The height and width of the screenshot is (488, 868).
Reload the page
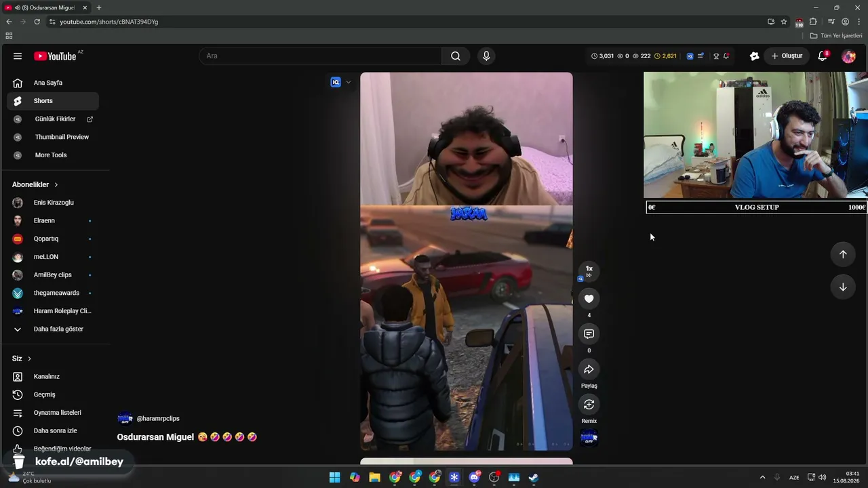pos(37,22)
